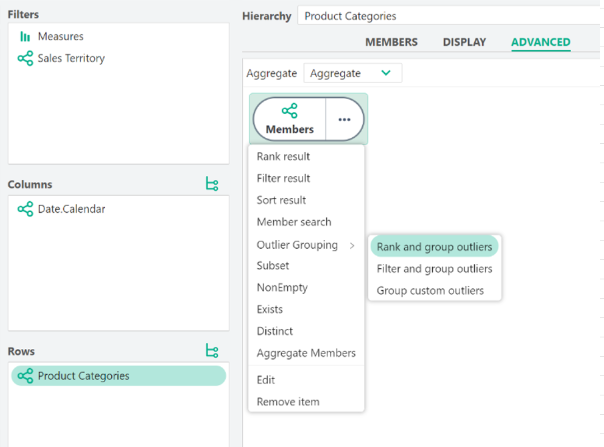Click the Product Categories hierarchy icon in Rows
This screenshot has height=447, width=604.
25,376
